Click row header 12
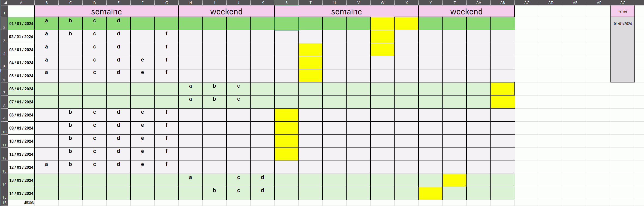The image size is (644, 206). click(x=4, y=154)
